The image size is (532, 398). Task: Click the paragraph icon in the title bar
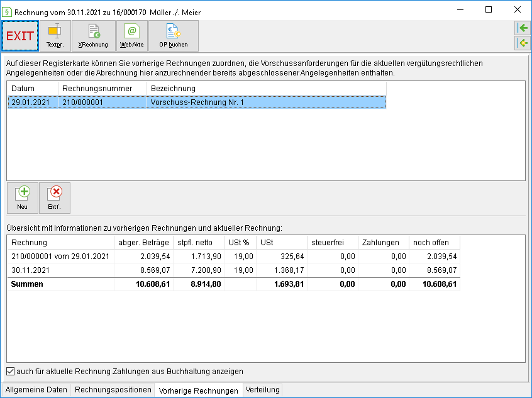[7, 12]
